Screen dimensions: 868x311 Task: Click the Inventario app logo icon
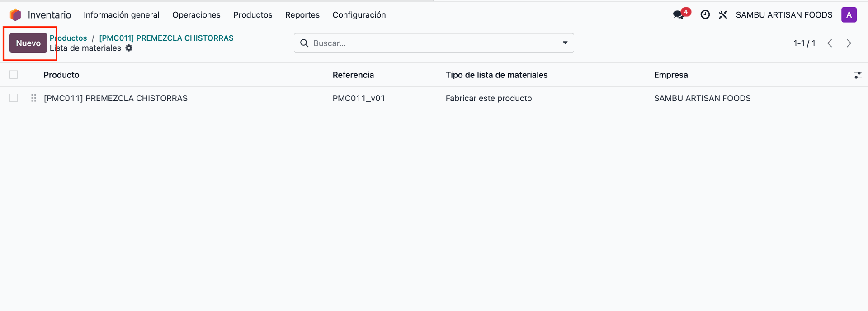pos(15,15)
